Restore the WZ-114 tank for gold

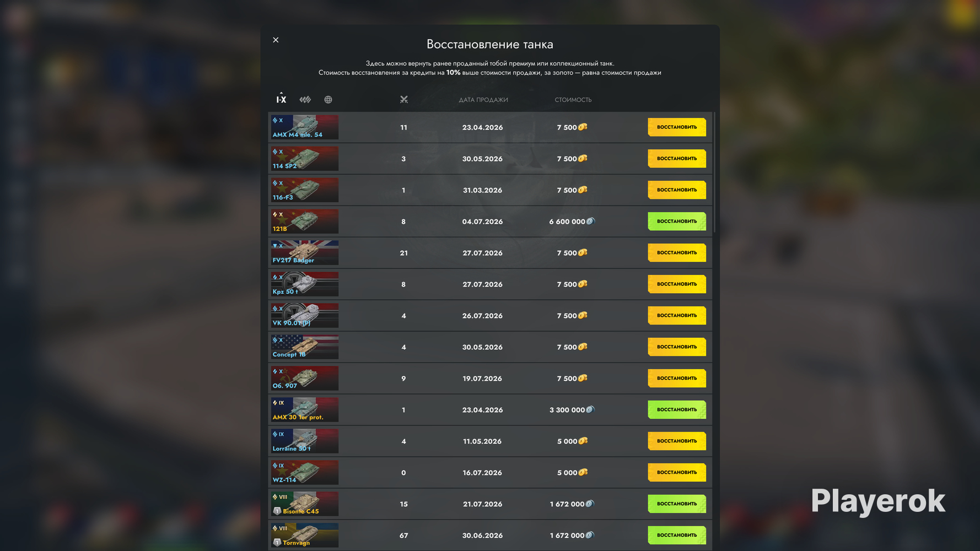677,473
